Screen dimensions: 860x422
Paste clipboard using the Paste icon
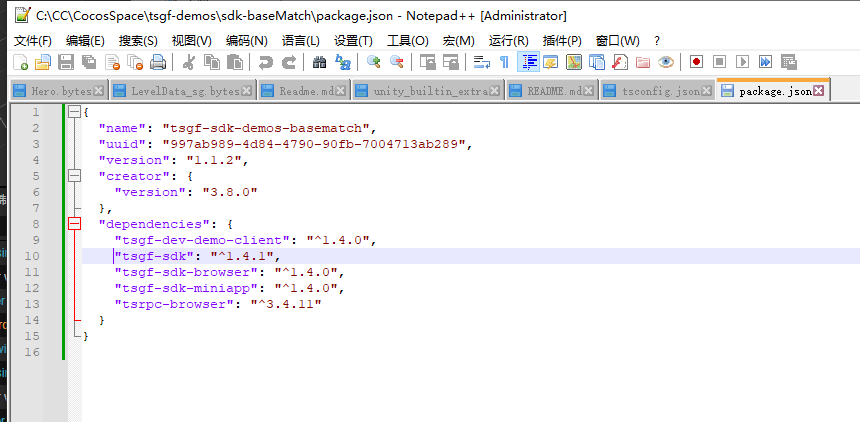tap(234, 62)
